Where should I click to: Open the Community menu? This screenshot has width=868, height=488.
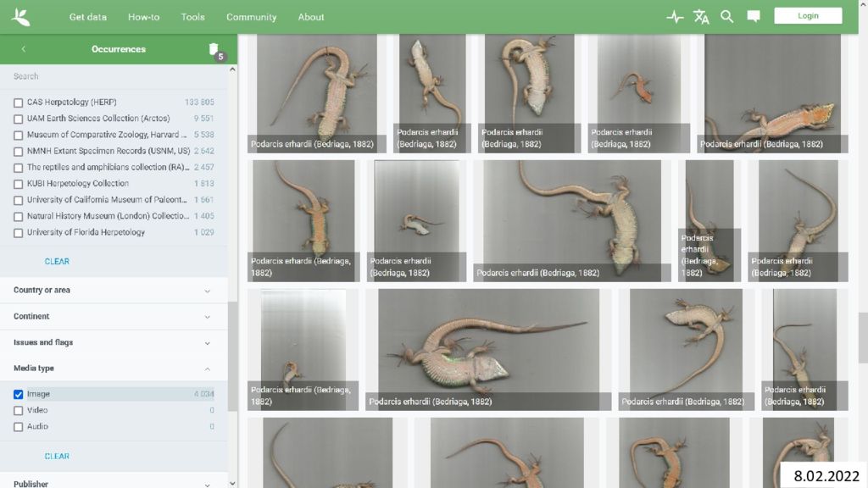click(x=251, y=17)
